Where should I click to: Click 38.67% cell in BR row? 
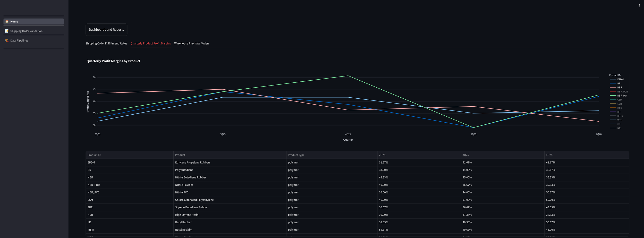(x=587, y=170)
